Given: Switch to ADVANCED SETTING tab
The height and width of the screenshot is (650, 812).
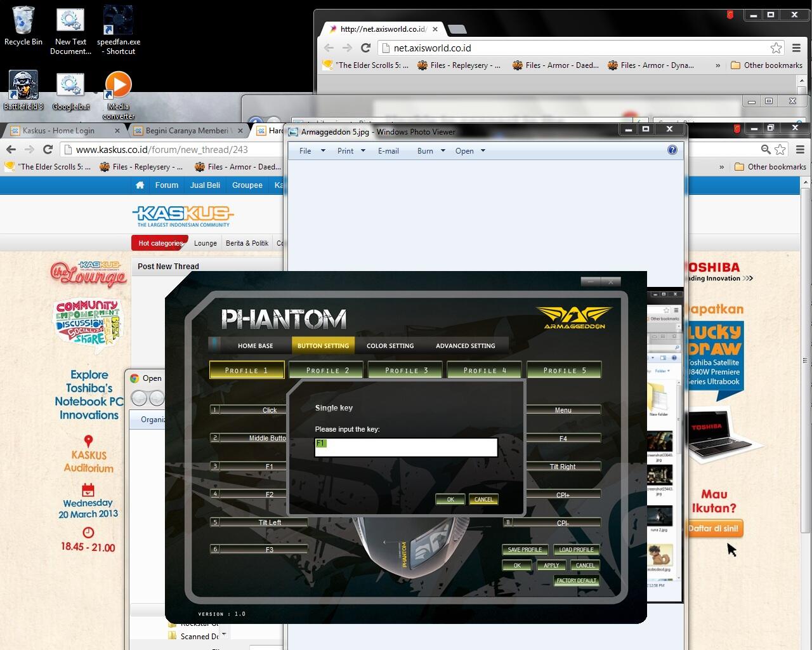Looking at the screenshot, I should [466, 345].
